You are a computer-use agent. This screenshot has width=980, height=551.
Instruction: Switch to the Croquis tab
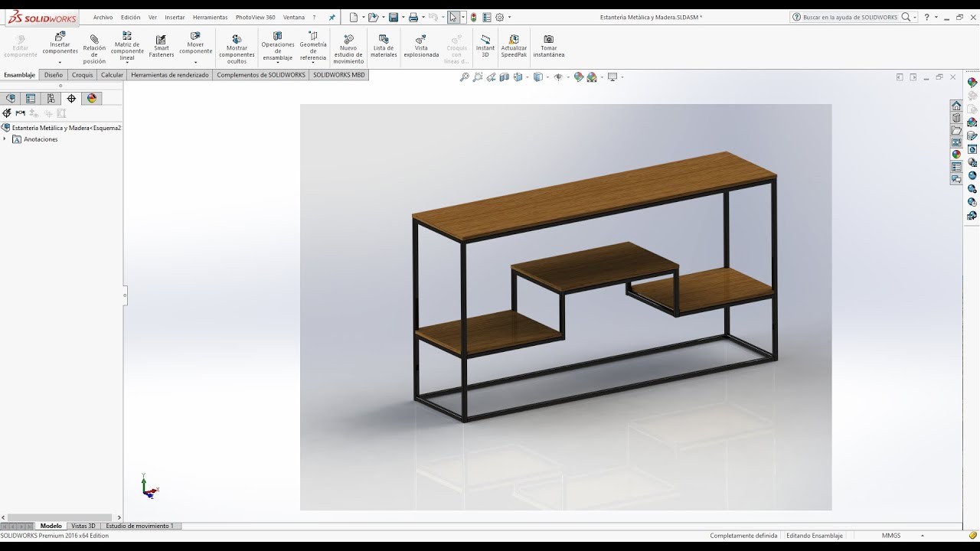pyautogui.click(x=82, y=75)
